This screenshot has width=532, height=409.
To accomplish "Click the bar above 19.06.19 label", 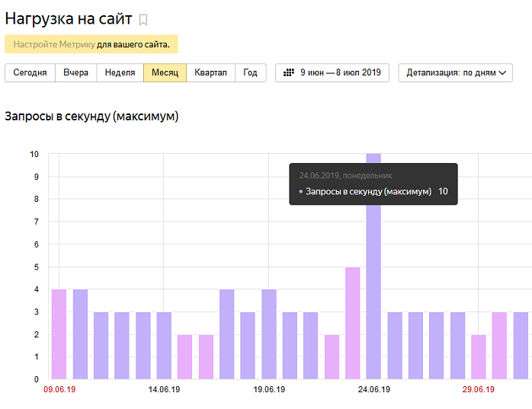I will click(269, 334).
